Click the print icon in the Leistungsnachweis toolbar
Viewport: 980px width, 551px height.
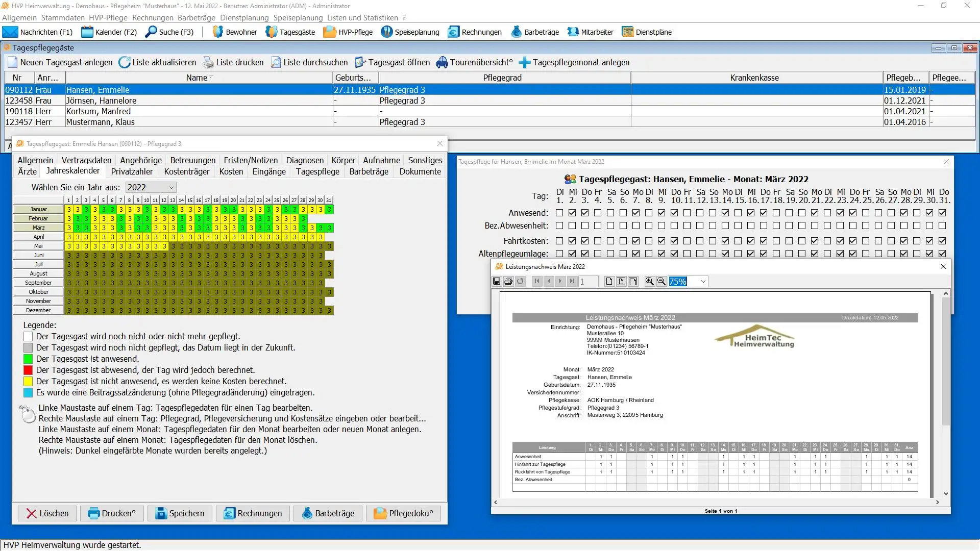pos(508,282)
